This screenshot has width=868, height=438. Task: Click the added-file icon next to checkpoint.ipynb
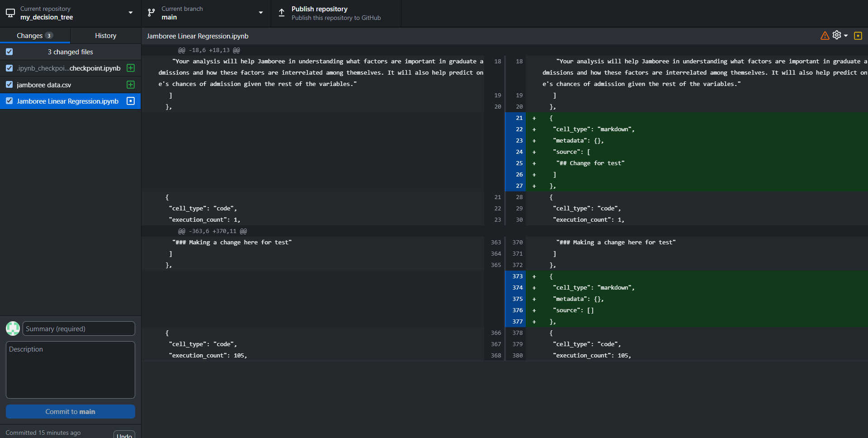(131, 68)
